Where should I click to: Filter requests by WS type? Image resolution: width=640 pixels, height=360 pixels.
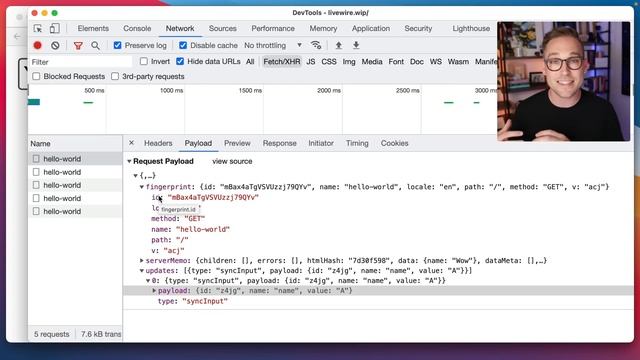436,62
